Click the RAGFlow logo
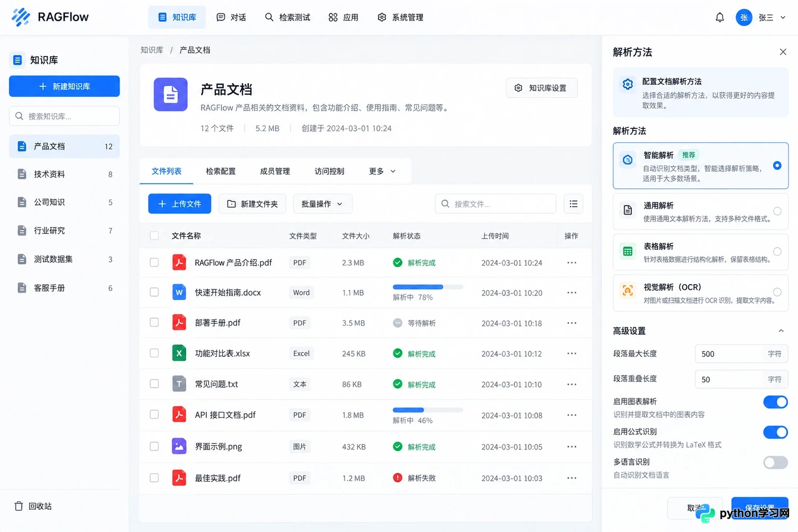The width and height of the screenshot is (798, 532). [50, 17]
